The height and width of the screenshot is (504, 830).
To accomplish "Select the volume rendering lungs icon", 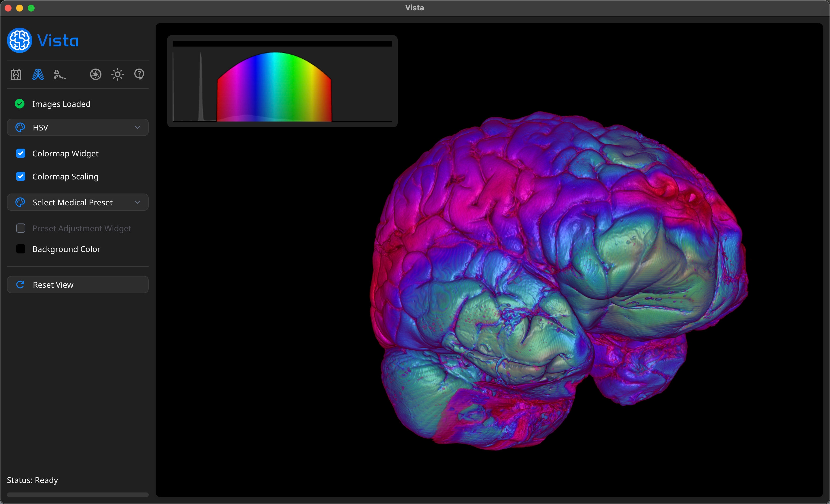I will point(38,74).
